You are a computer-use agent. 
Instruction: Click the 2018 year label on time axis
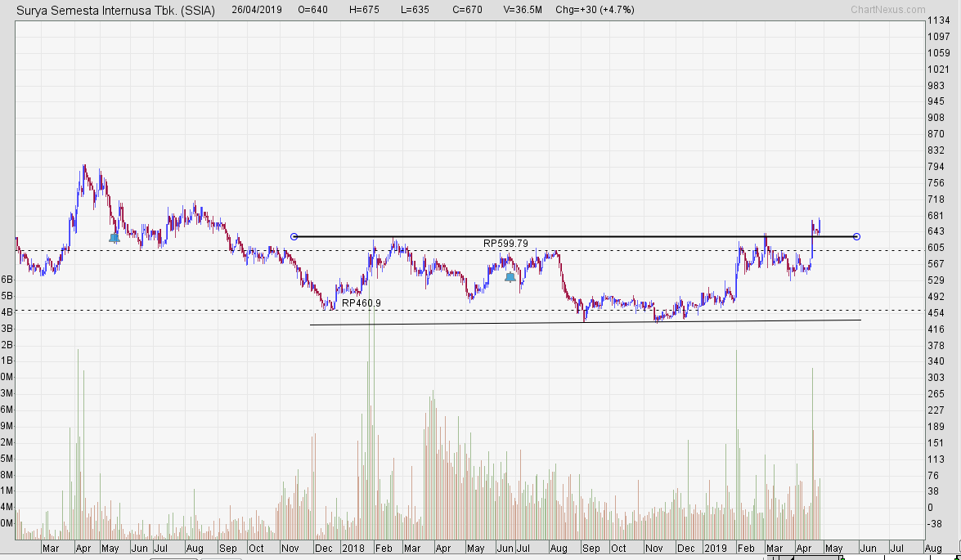(353, 549)
